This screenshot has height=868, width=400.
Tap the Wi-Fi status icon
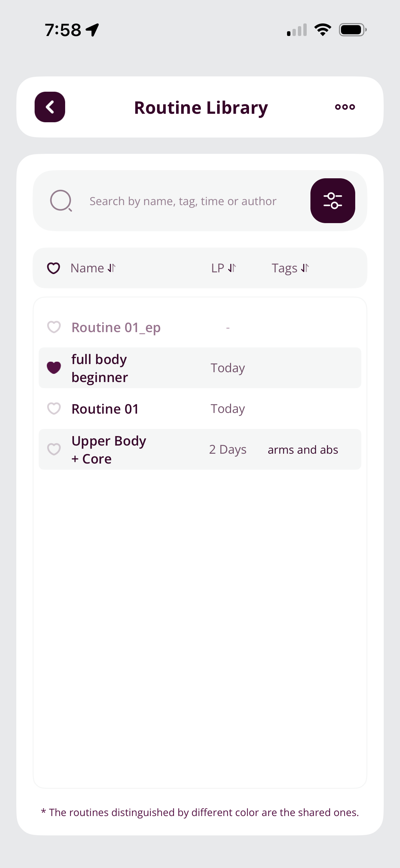(323, 30)
